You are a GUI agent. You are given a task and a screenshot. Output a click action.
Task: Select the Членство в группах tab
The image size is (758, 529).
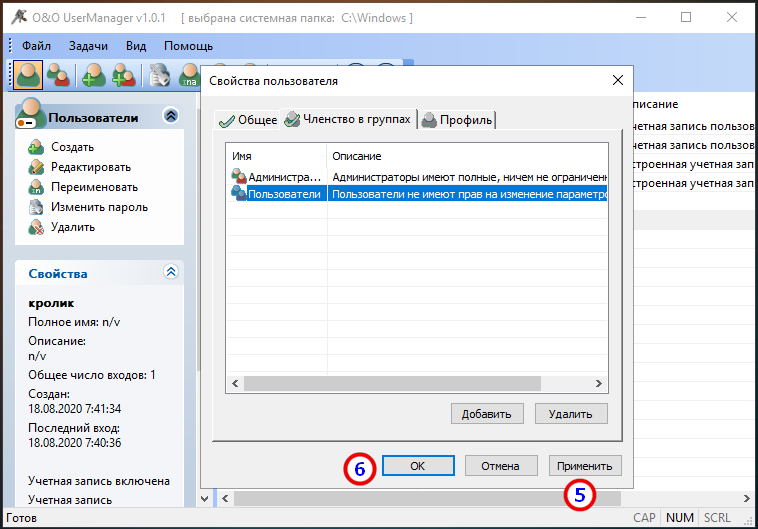coord(348,119)
